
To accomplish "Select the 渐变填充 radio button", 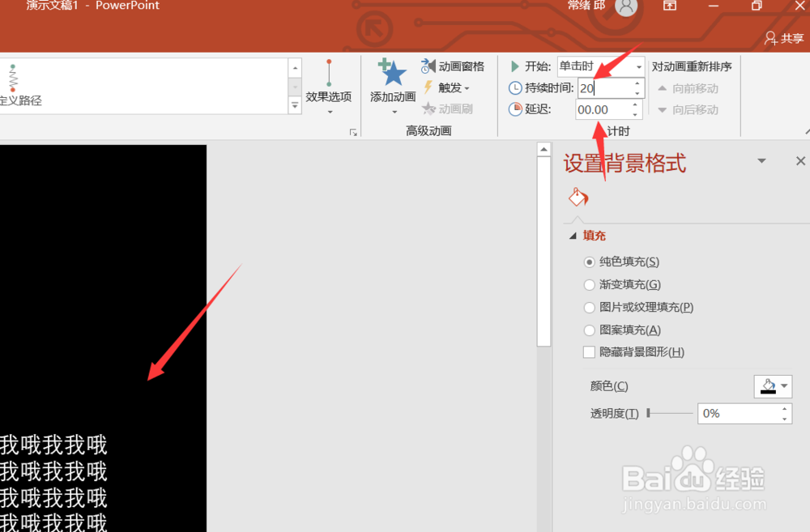I will point(589,284).
